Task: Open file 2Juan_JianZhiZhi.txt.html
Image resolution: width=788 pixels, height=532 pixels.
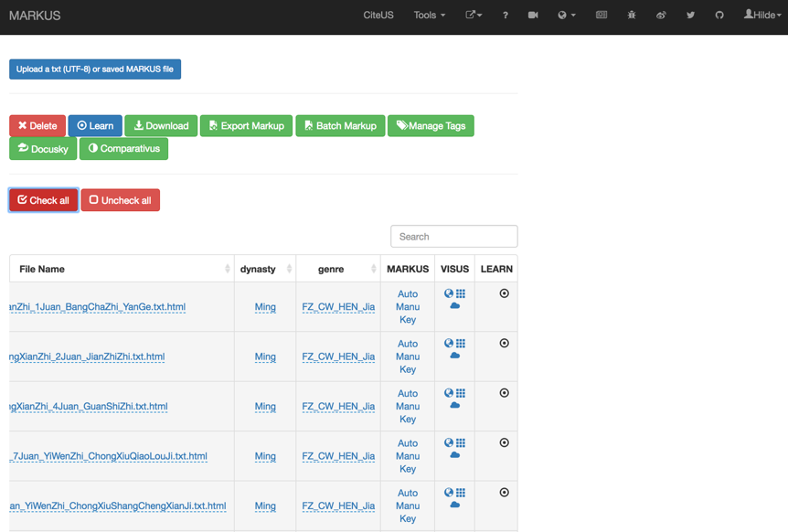Action: (x=87, y=356)
